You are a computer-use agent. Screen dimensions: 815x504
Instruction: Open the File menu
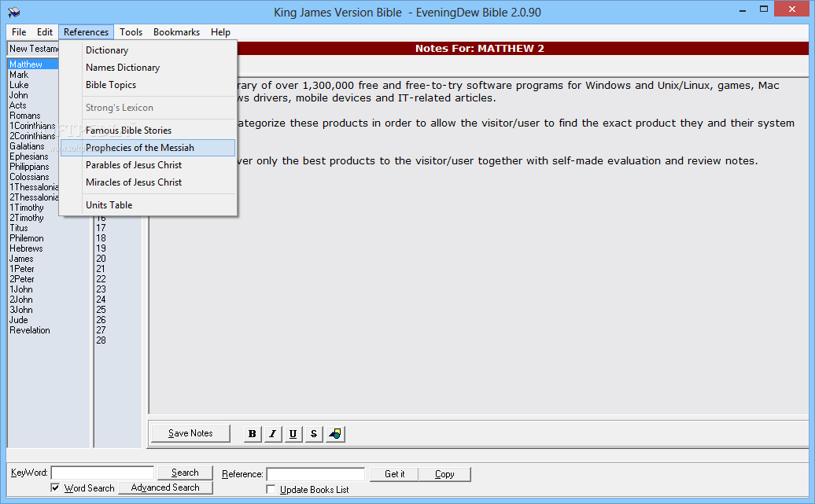pyautogui.click(x=19, y=32)
